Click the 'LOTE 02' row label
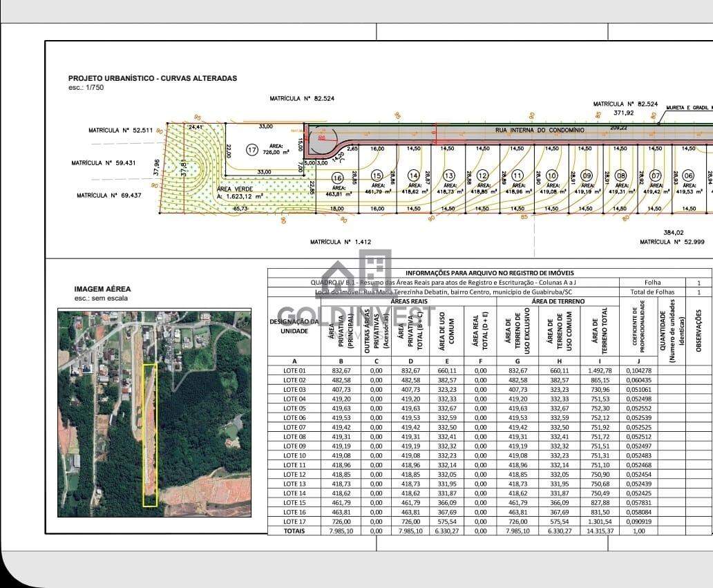This screenshot has height=588, width=713. (294, 380)
